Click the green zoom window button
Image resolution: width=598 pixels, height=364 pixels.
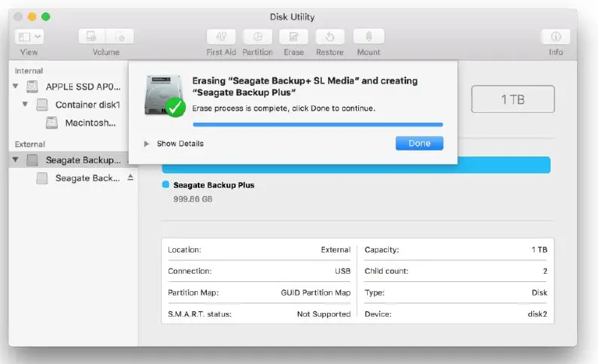[x=46, y=17]
